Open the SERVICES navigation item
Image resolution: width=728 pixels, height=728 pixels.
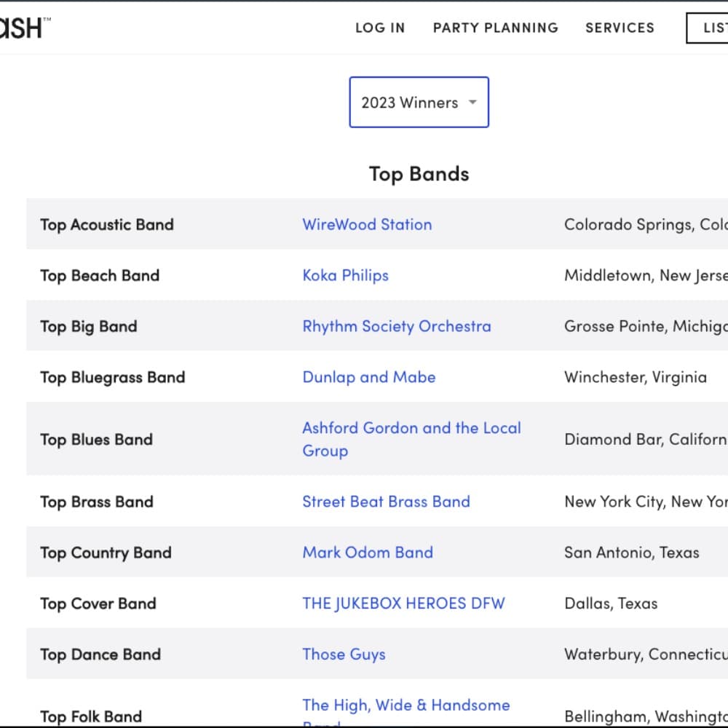coord(620,28)
